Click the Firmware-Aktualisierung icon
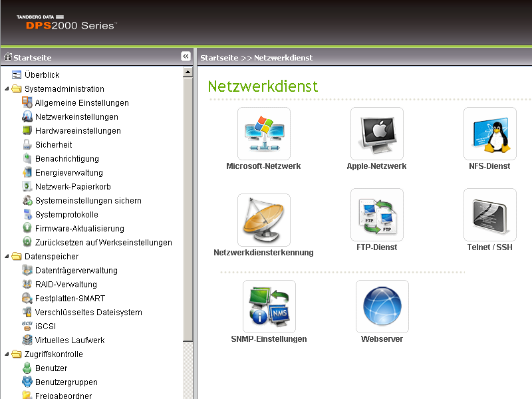This screenshot has height=399, width=532. pyautogui.click(x=27, y=228)
